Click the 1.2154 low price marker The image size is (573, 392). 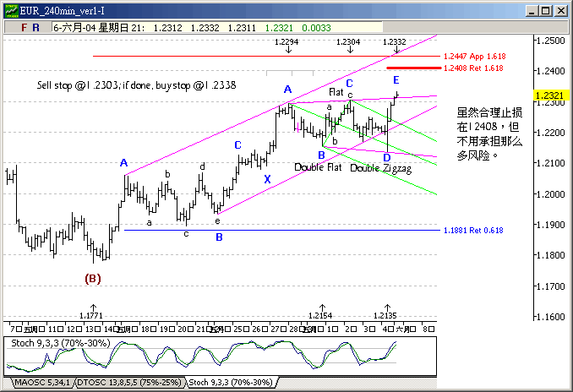pyautogui.click(x=320, y=315)
